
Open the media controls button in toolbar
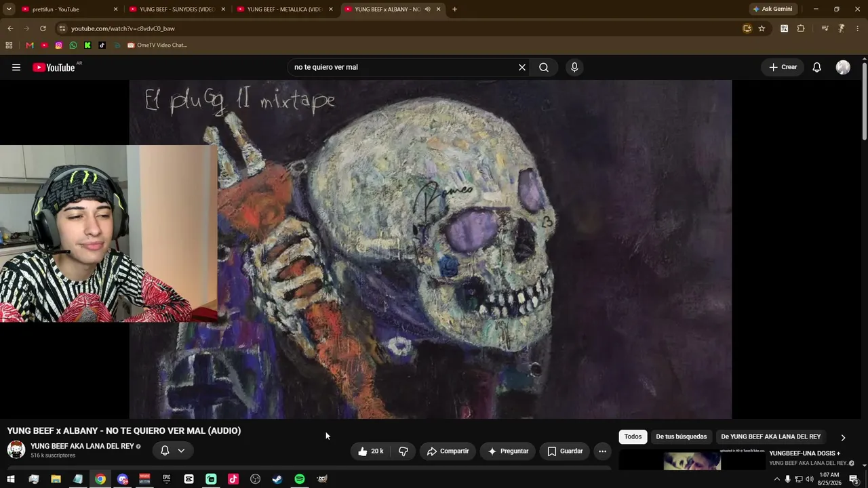825,28
